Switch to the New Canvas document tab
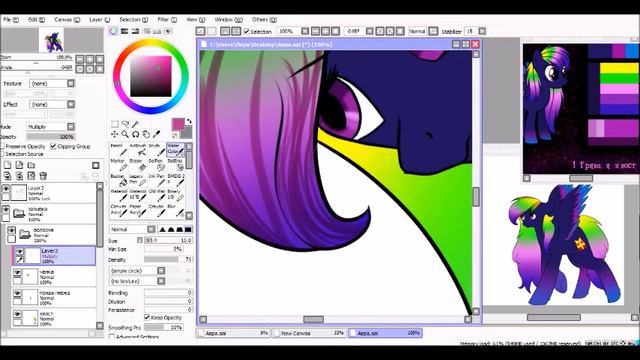This screenshot has height=360, width=640. click(x=310, y=333)
